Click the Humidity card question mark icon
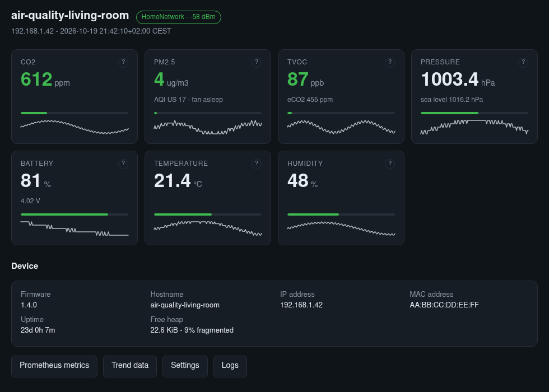 click(390, 164)
